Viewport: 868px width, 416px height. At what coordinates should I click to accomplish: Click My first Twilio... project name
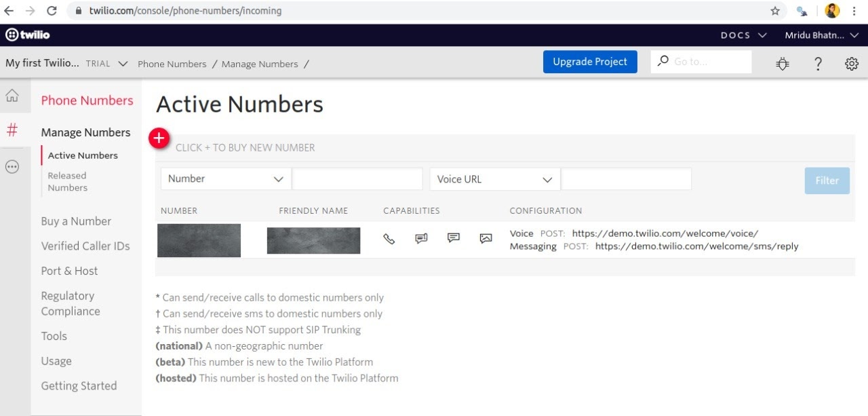pyautogui.click(x=42, y=63)
